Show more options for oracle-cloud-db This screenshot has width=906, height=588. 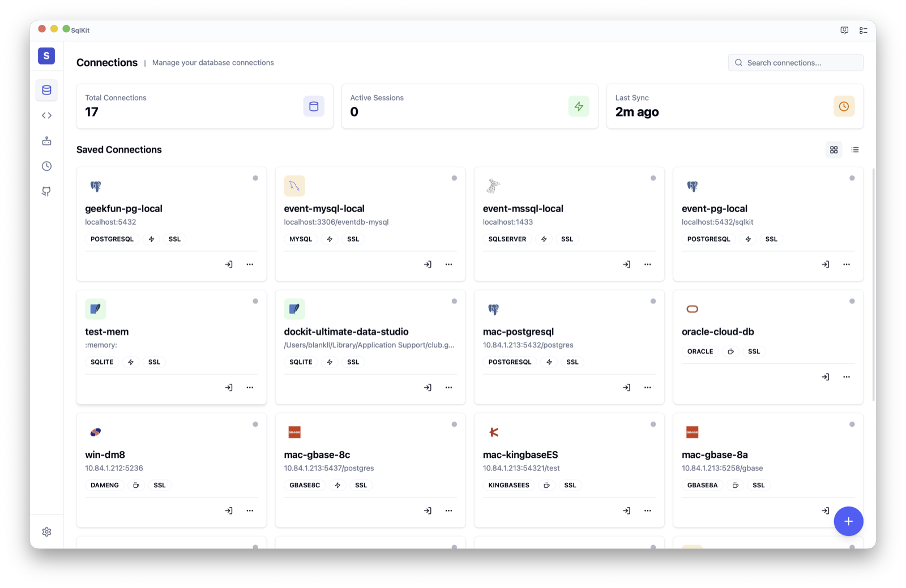847,377
